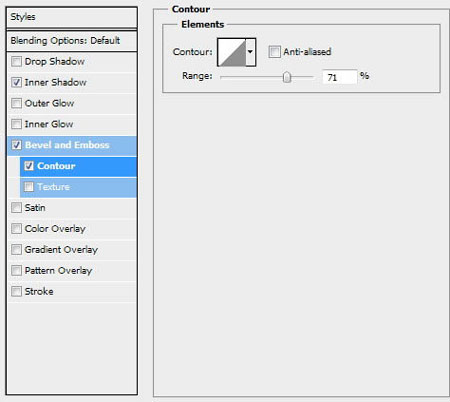Open the Styles panel header

(72, 17)
